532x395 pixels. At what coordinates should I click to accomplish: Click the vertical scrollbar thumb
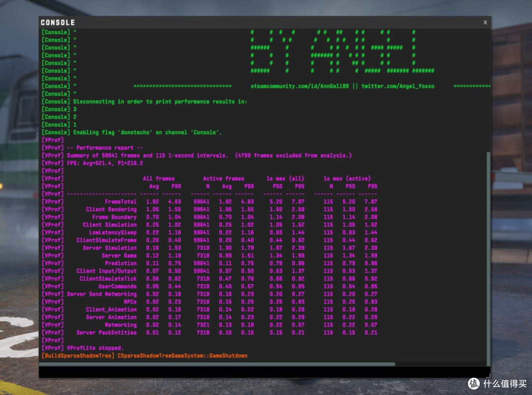click(489, 259)
